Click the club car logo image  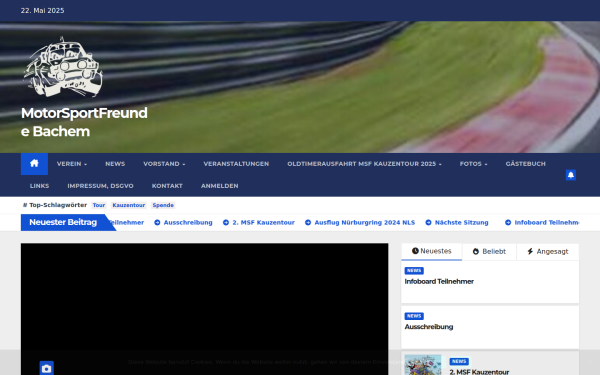click(63, 67)
